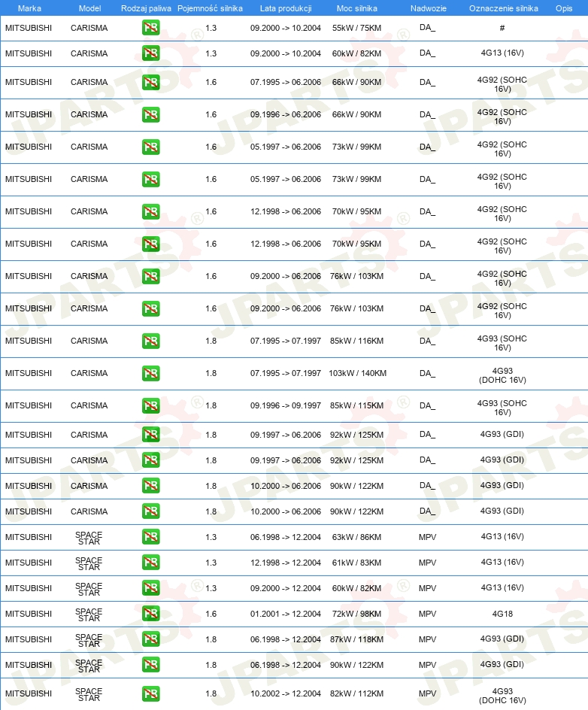588x710 pixels.
Task: Select the 61kW / 83KM power cell
Action: click(x=356, y=563)
